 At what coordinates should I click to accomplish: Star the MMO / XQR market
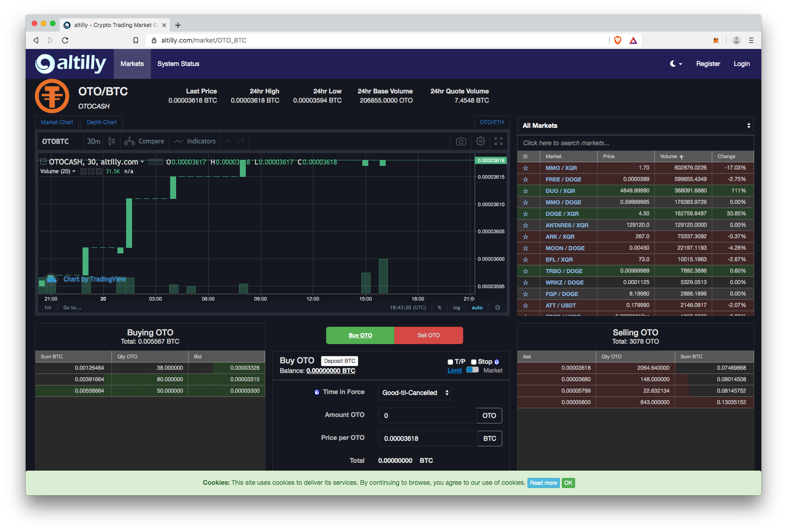pyautogui.click(x=526, y=168)
